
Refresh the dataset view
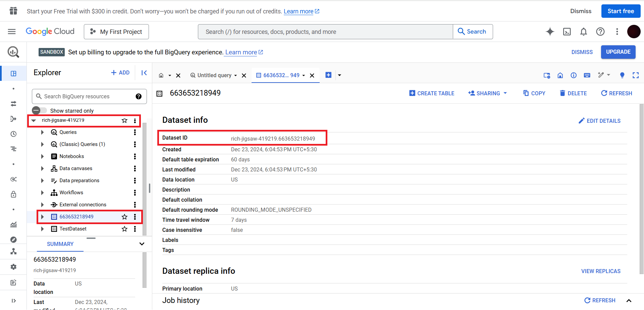click(x=616, y=93)
